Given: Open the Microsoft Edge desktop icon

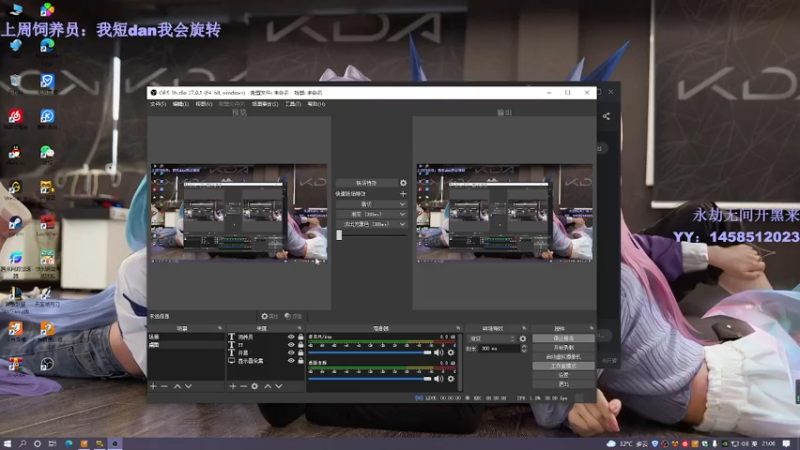Looking at the screenshot, I should tap(47, 45).
